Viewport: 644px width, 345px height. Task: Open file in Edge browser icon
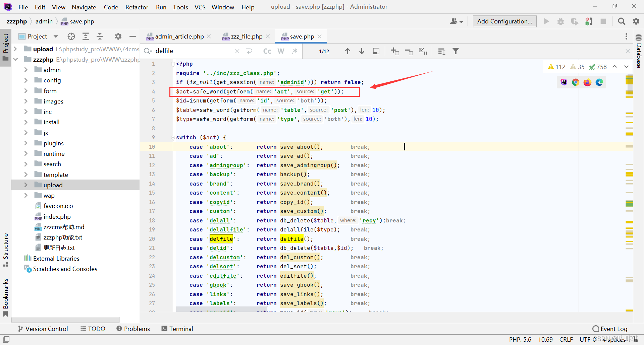599,82
